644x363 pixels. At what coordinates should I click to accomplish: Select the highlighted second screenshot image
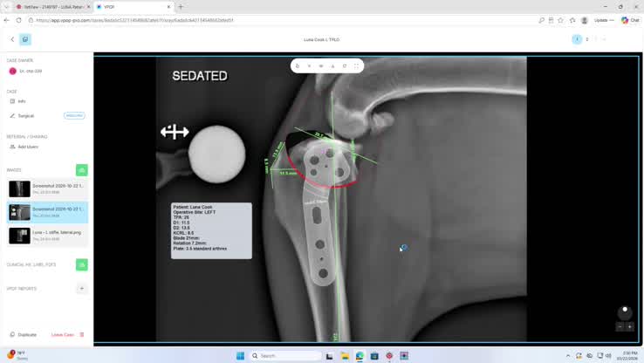tap(48, 212)
